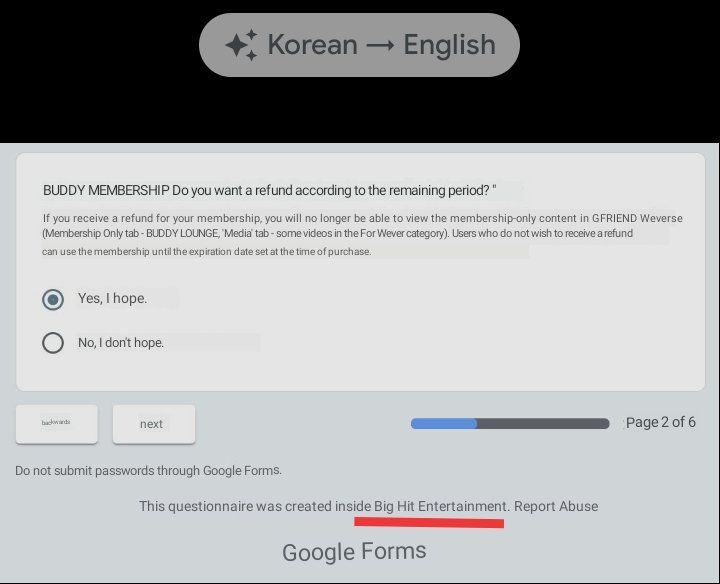This screenshot has height=584, width=720.
Task: Open the Google Forms logo link
Action: tap(354, 551)
